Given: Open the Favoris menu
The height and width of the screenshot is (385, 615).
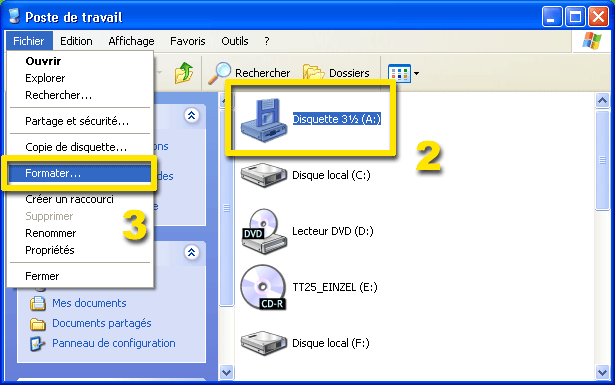Looking at the screenshot, I should click(187, 41).
